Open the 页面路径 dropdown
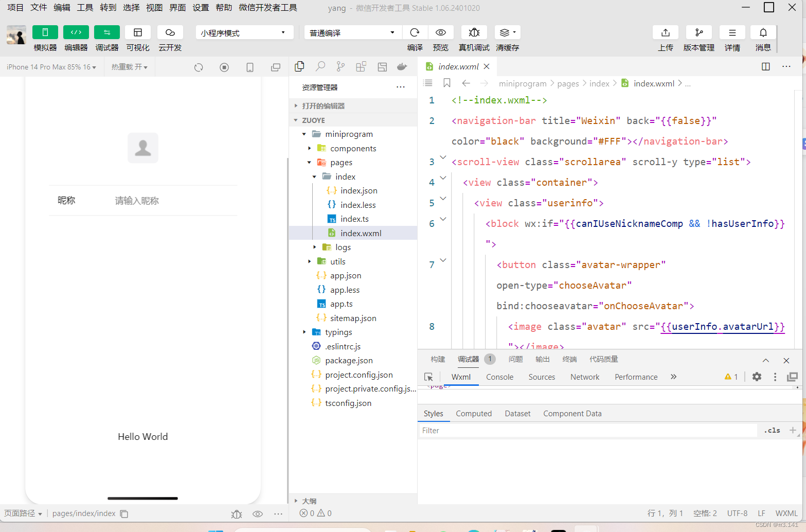 (x=23, y=513)
